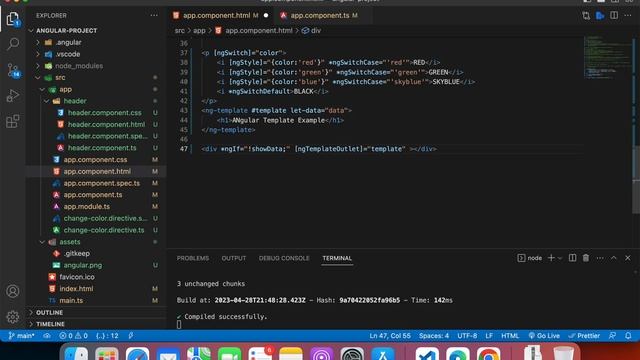This screenshot has height=360, width=640.
Task: Open Chrome from the dock
Action: [x=488, y=354]
